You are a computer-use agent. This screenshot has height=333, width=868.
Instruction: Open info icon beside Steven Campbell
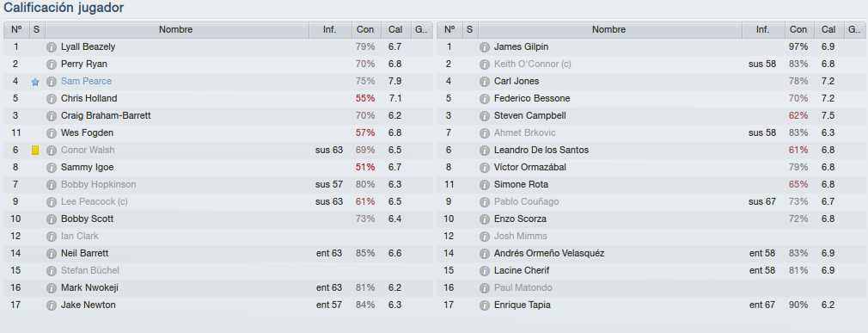click(485, 116)
